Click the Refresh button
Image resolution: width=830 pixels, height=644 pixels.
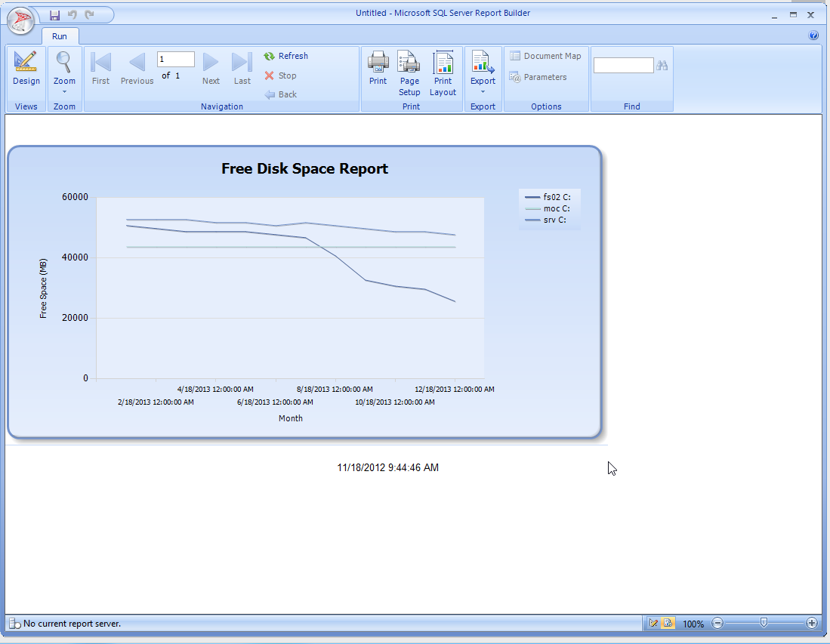tap(285, 56)
